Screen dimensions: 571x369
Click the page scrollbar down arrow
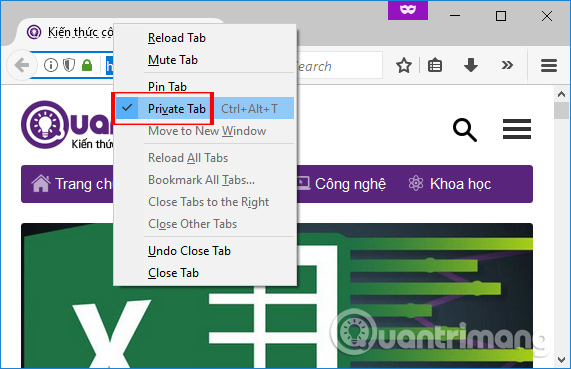pyautogui.click(x=561, y=360)
